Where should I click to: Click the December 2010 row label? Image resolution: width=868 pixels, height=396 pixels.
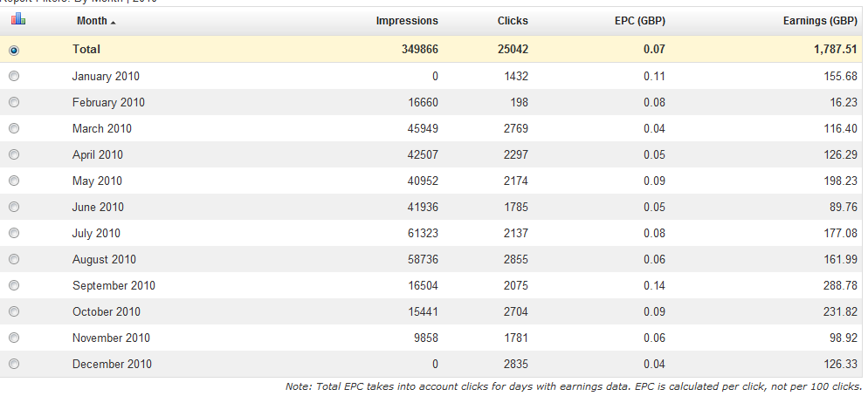click(112, 364)
